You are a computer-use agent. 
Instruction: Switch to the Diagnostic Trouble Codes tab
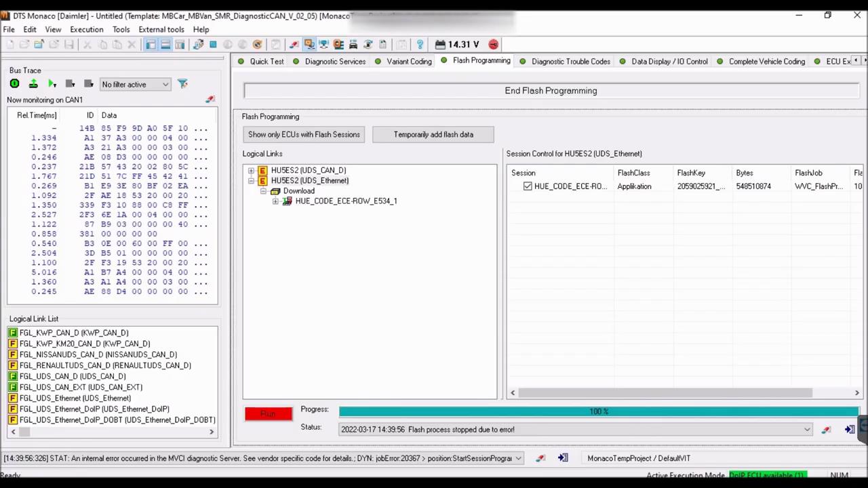(x=570, y=62)
